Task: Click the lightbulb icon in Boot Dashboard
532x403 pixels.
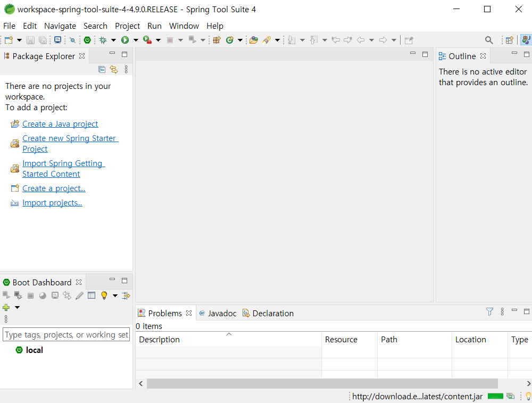Action: (x=104, y=295)
